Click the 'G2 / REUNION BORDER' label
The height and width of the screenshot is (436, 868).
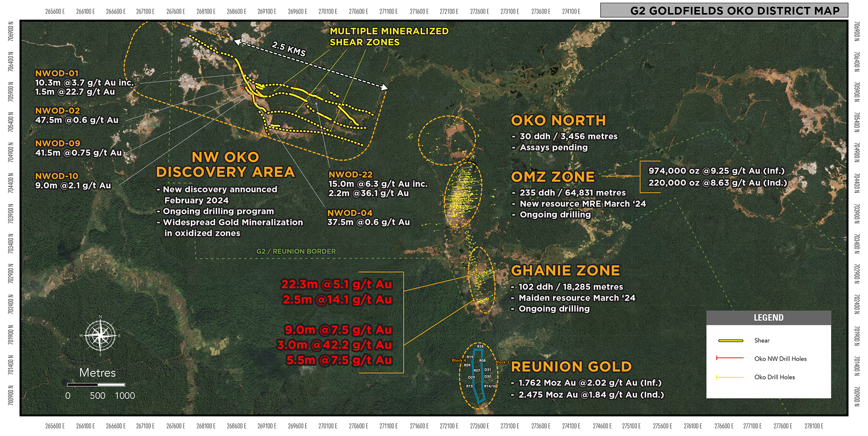pyautogui.click(x=296, y=251)
